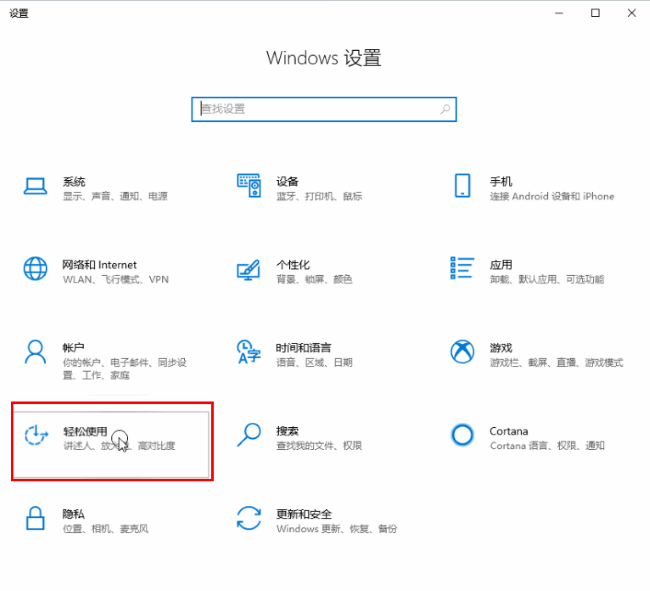Click the magnifier button in search box
The height and width of the screenshot is (591, 650).
(x=445, y=109)
